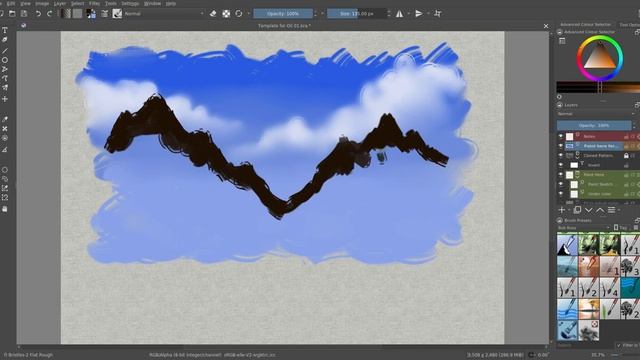Open layer properties button

(x=611, y=210)
